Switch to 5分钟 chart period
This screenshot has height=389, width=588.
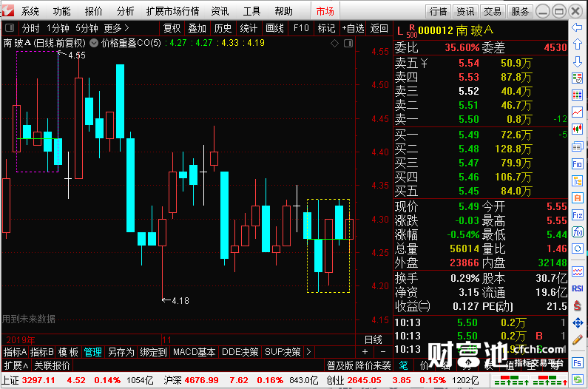[x=87, y=28]
